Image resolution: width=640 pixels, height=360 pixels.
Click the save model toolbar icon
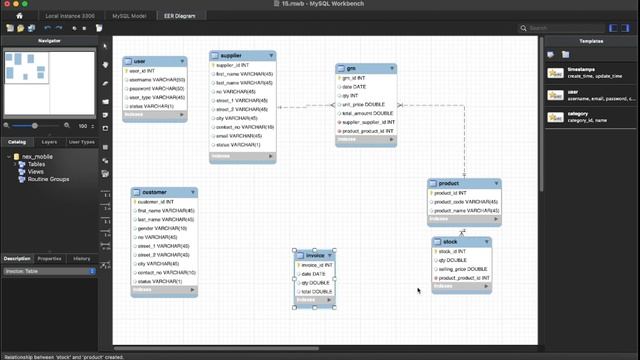point(31,28)
